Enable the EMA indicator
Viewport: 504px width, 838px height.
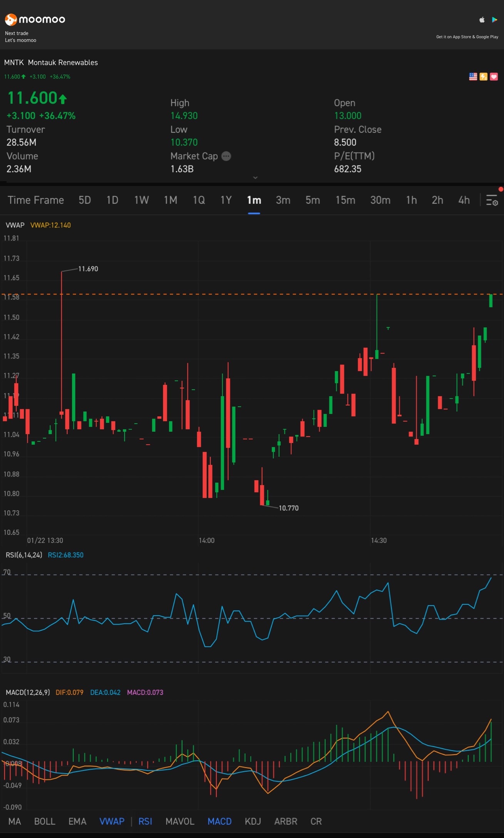[77, 821]
